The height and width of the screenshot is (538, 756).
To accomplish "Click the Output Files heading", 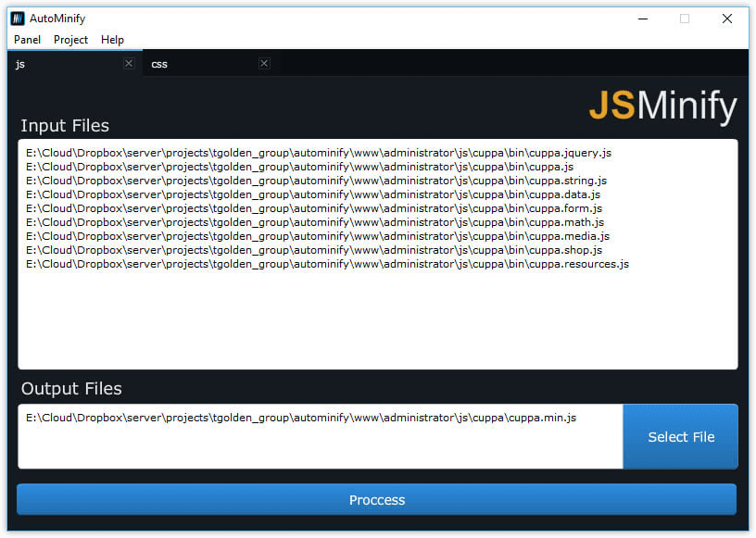I will (71, 388).
